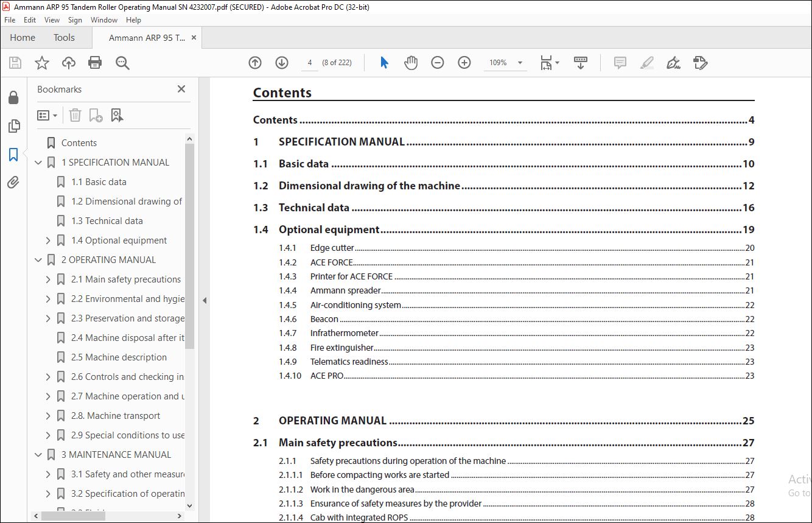Add bookmark star icon in toolbar
The height and width of the screenshot is (523, 812).
[x=42, y=63]
